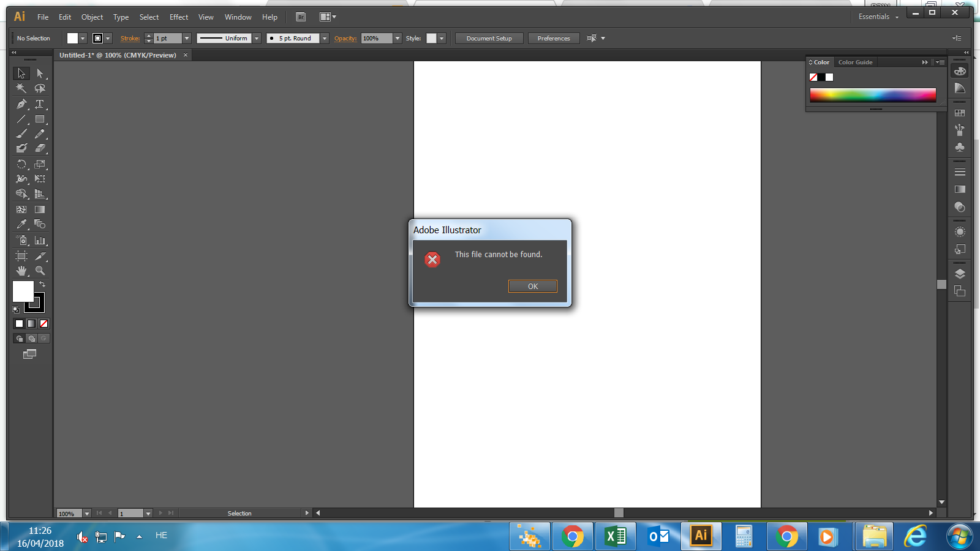Open the stroke color dropdown in control bar

(108, 39)
